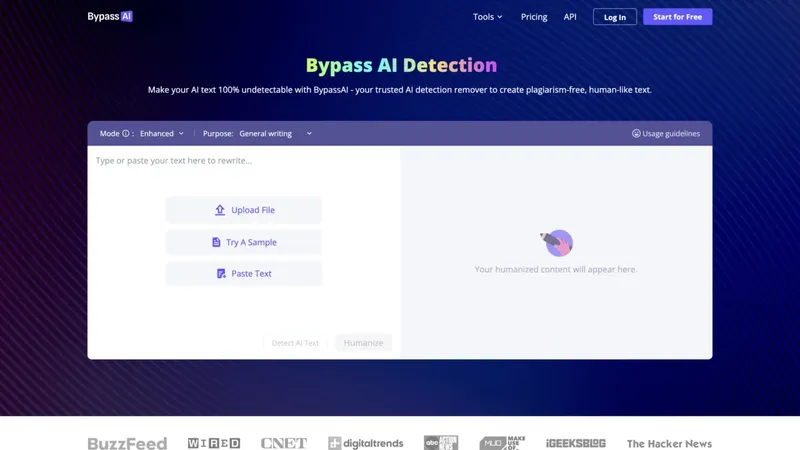
Task: Click the Log In button
Action: [x=614, y=17]
